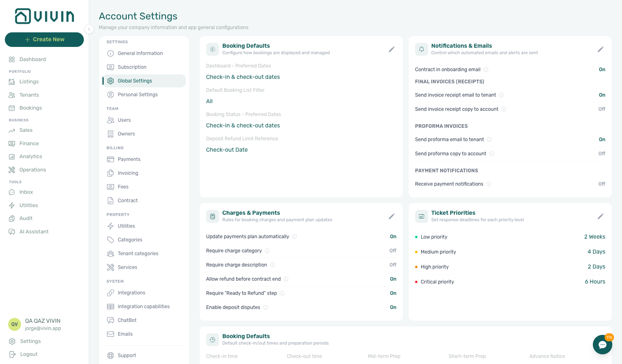Viewport: 622px width, 364px height.
Task: Click On value for Update payments plan automatically
Action: tap(393, 237)
